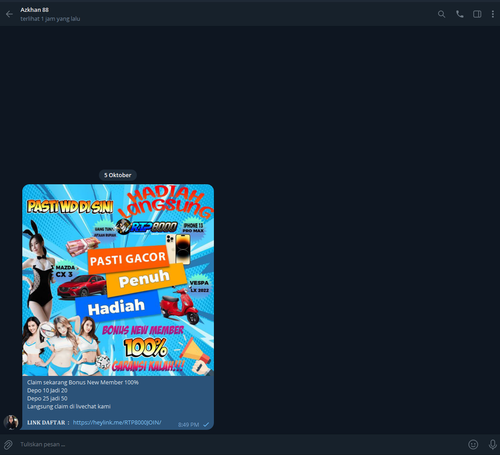Click the 5 Oktober date badge
Viewport: 500px width, 455px height.
[x=118, y=175]
